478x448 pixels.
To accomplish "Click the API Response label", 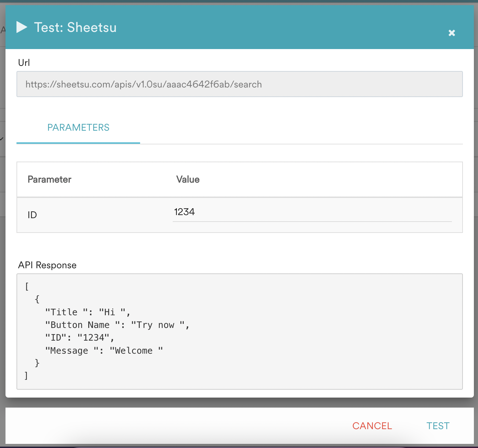I will point(47,265).
